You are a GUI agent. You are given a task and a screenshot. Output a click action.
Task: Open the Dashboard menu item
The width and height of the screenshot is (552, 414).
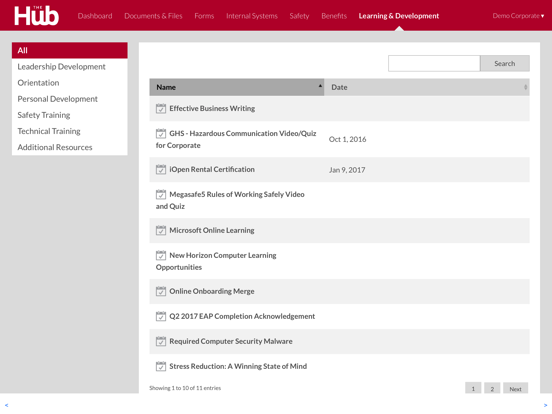95,16
